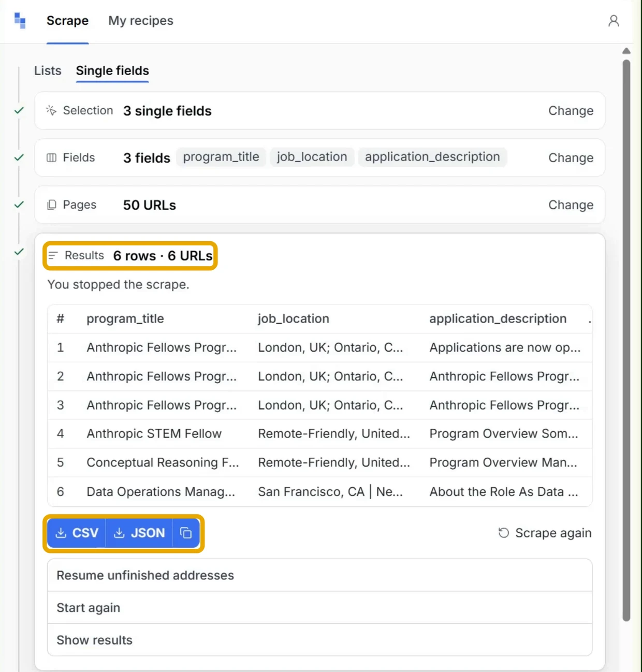Click the '3 single fields' selection value
642x672 pixels.
(x=167, y=111)
